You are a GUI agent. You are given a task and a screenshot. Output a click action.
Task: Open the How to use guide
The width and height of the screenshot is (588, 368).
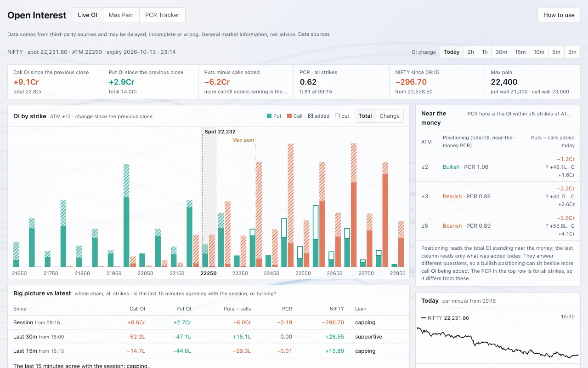tap(559, 15)
